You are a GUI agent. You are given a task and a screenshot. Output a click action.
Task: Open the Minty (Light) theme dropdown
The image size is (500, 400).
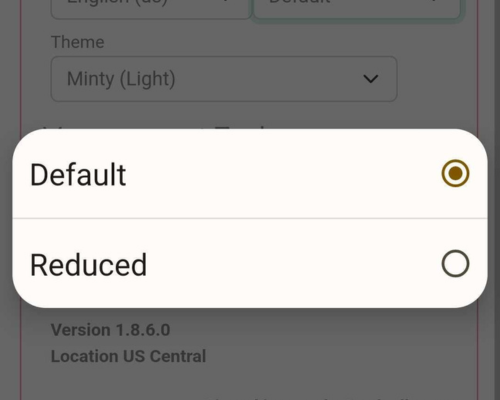click(224, 79)
